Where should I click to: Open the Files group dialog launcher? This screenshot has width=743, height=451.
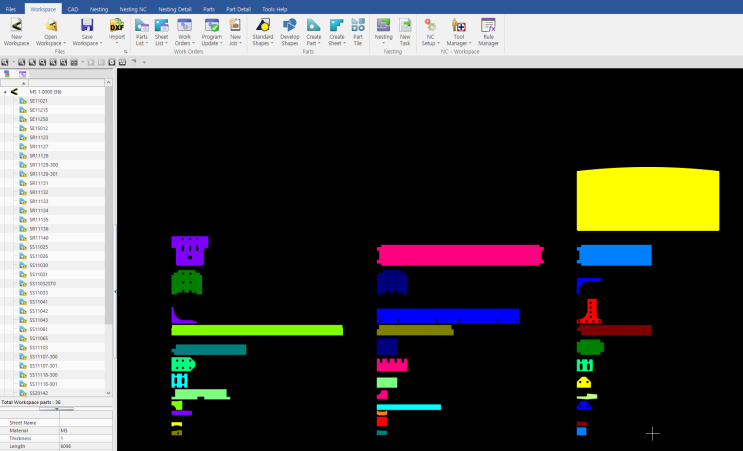(126, 52)
